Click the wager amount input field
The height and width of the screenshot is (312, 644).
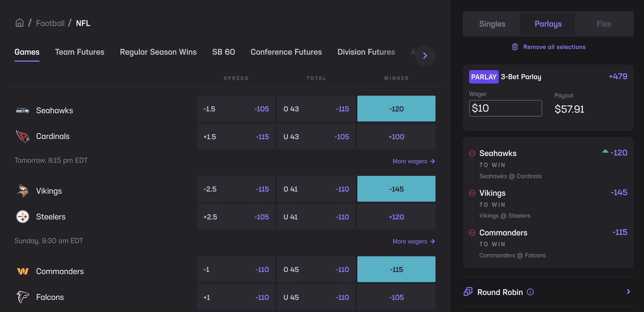click(505, 108)
